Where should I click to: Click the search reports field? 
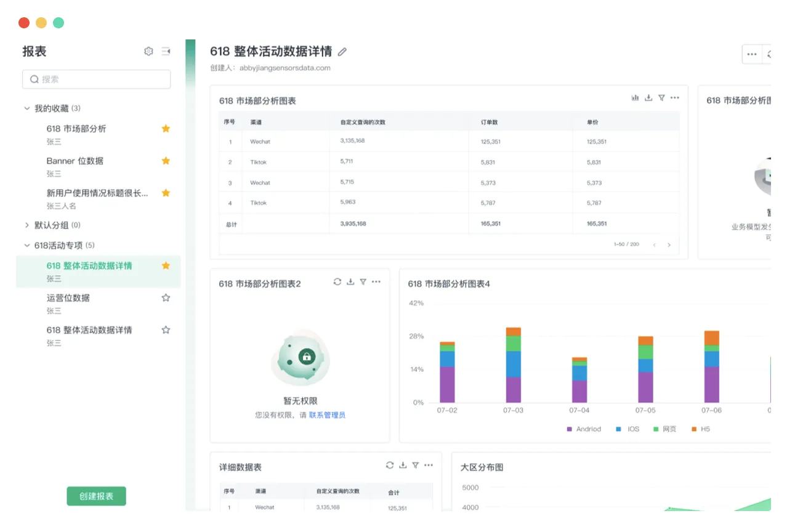97,79
